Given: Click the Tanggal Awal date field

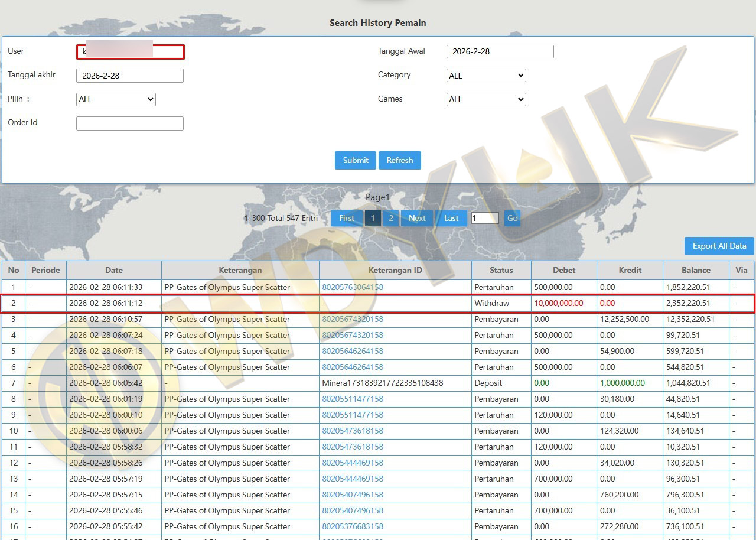Looking at the screenshot, I should click(x=500, y=51).
